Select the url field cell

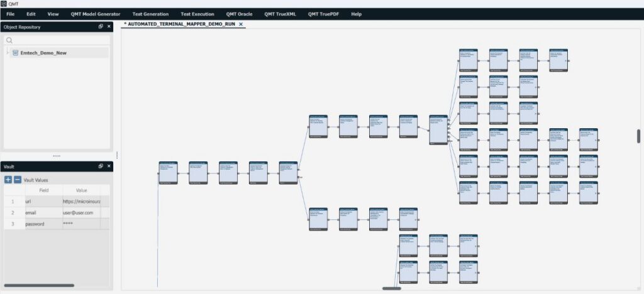tap(44, 201)
